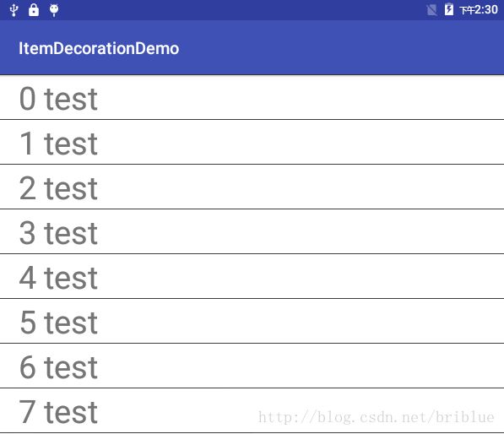Viewport: 504px width, 434px height.
Task: Tap the Android debug icon
Action: (x=54, y=10)
